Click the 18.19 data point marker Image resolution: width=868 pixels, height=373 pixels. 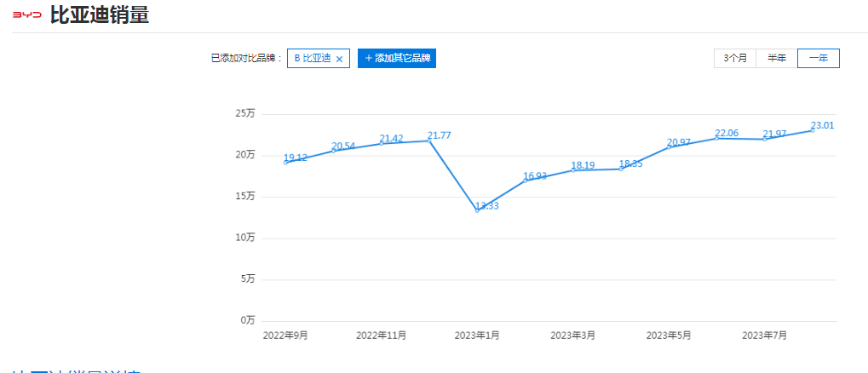click(x=573, y=169)
